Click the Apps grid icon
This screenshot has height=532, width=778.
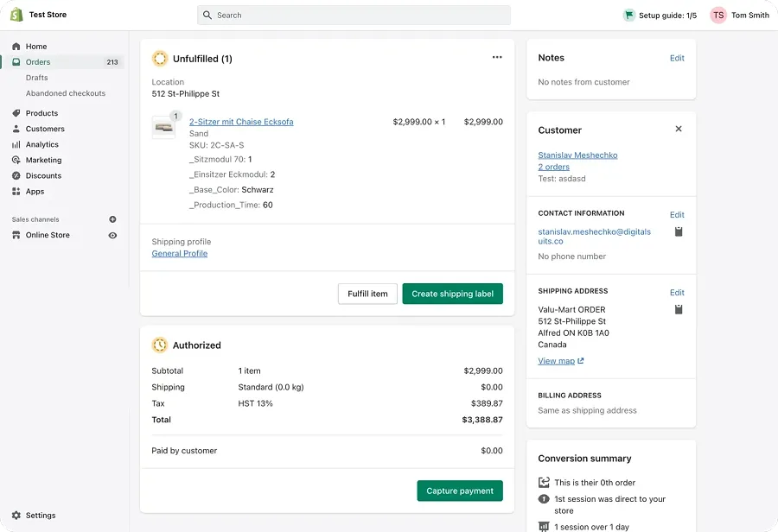16,192
